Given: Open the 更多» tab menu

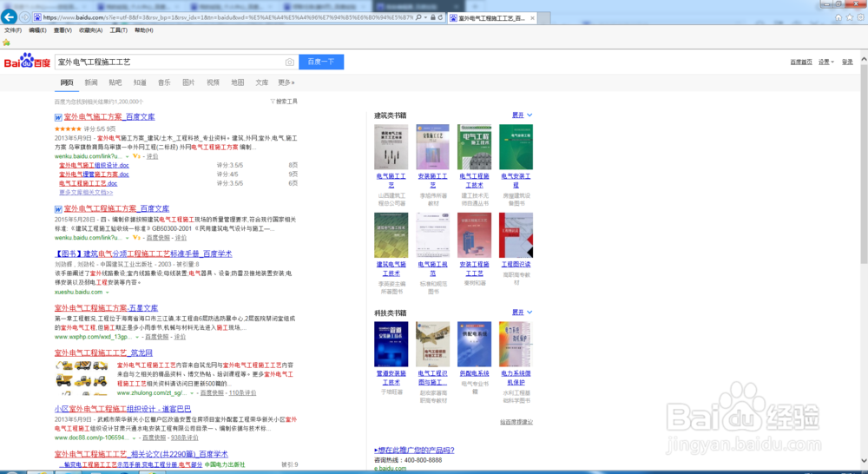Looking at the screenshot, I should pos(286,82).
